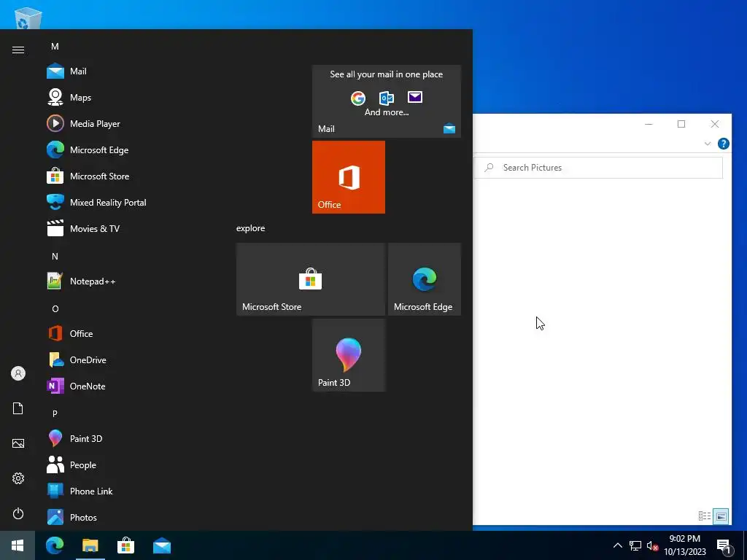Open the Power options button
747x560 pixels.
click(x=18, y=513)
